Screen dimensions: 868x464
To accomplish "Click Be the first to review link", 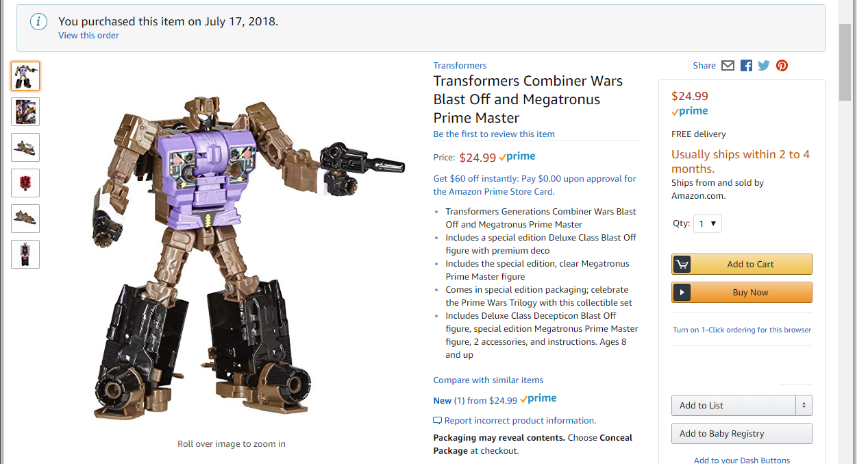I will click(494, 134).
